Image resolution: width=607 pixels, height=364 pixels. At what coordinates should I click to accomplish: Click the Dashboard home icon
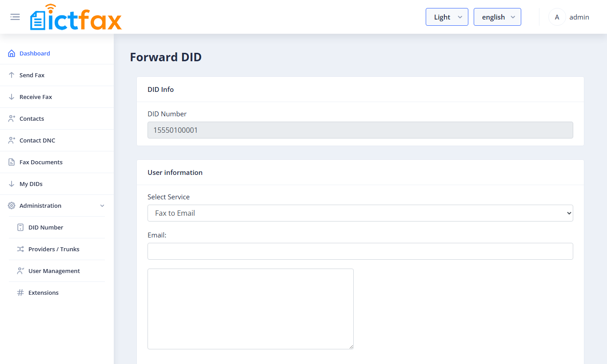[x=12, y=53]
